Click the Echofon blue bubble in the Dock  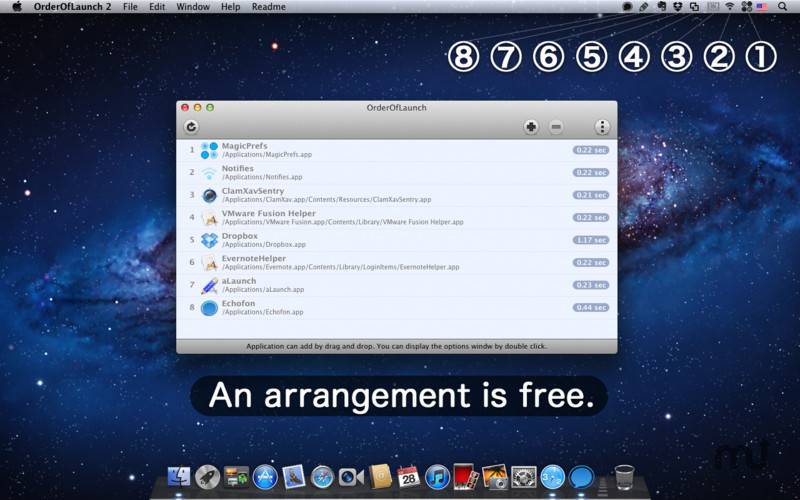pos(582,477)
